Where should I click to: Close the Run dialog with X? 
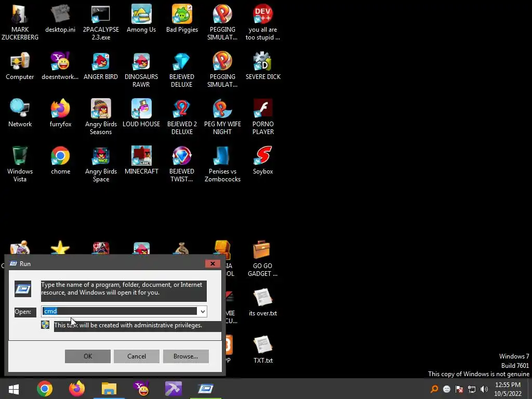pyautogui.click(x=212, y=263)
